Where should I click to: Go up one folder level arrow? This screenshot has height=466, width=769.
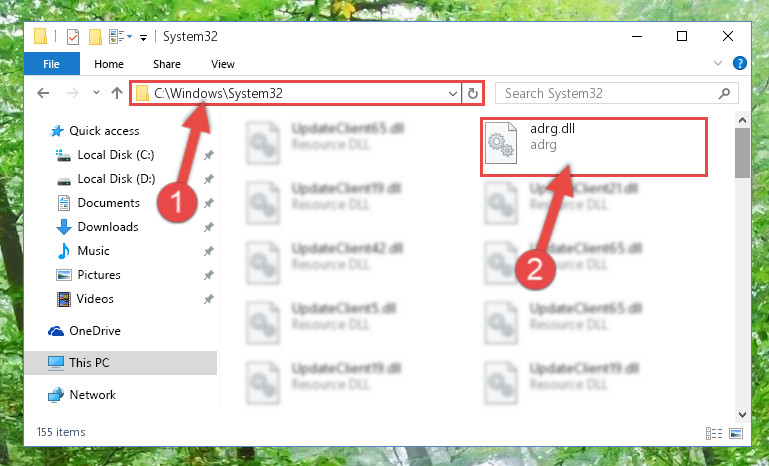(x=117, y=93)
